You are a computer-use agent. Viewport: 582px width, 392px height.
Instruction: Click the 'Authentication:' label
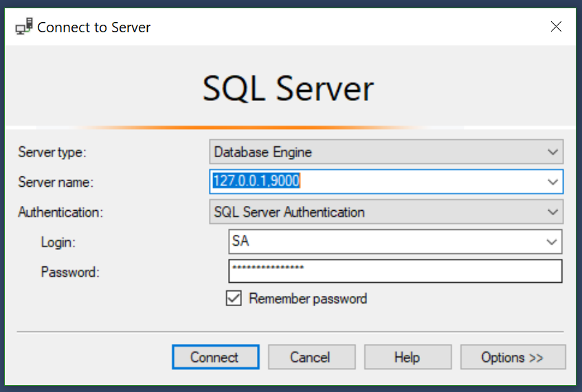[x=60, y=212]
